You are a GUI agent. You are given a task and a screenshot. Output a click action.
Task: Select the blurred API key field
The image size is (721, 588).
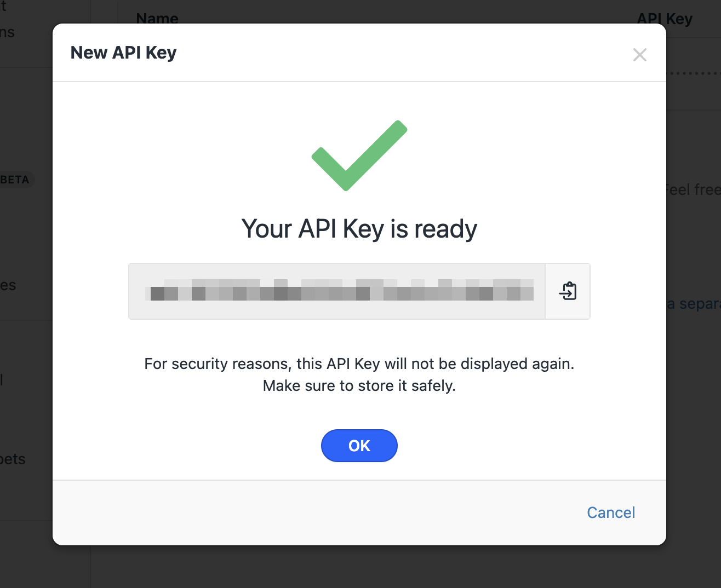[x=337, y=291]
